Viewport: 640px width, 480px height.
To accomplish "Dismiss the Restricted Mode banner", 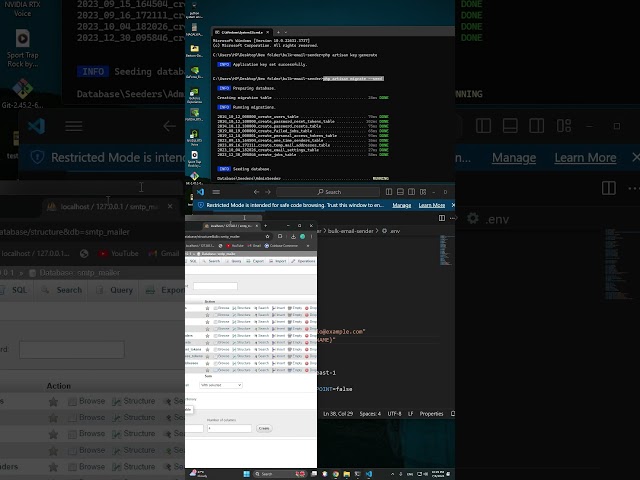I will (453, 205).
